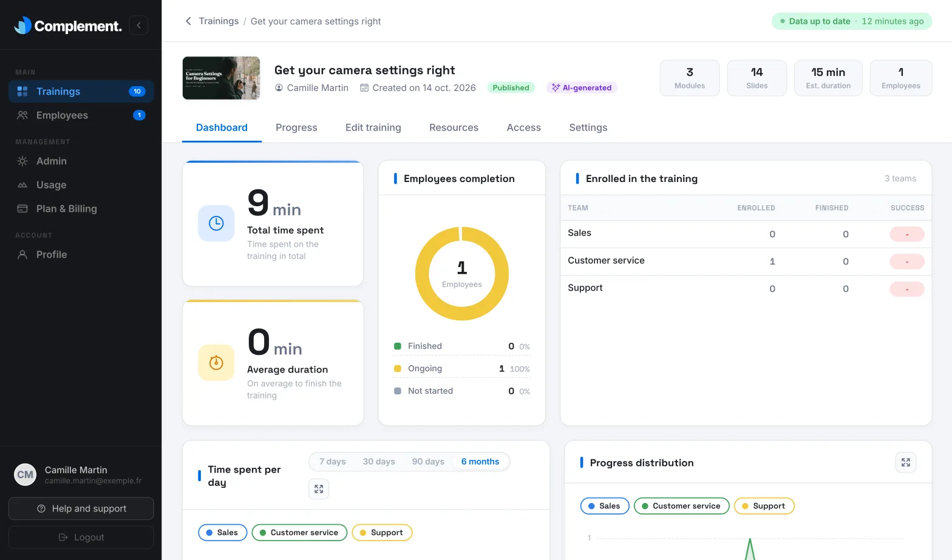Image resolution: width=952 pixels, height=560 pixels.
Task: Toggle Sales filter in Time spent per day
Action: tap(222, 533)
